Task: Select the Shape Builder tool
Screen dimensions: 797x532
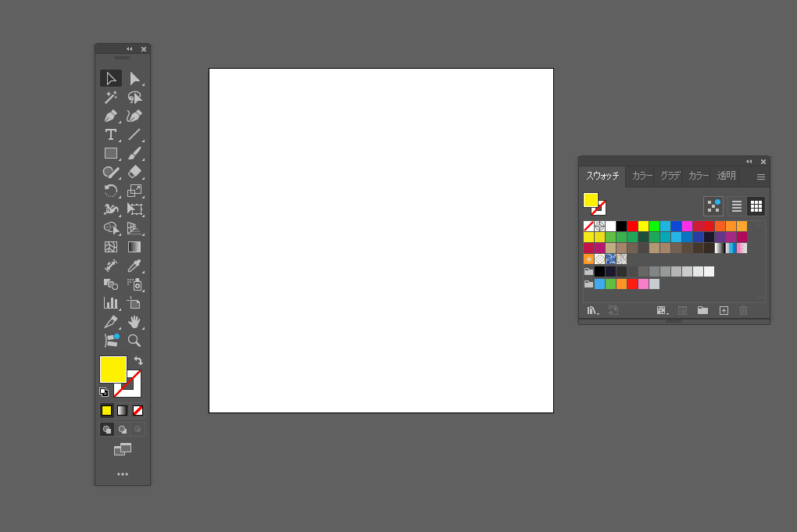Action: pyautogui.click(x=111, y=228)
